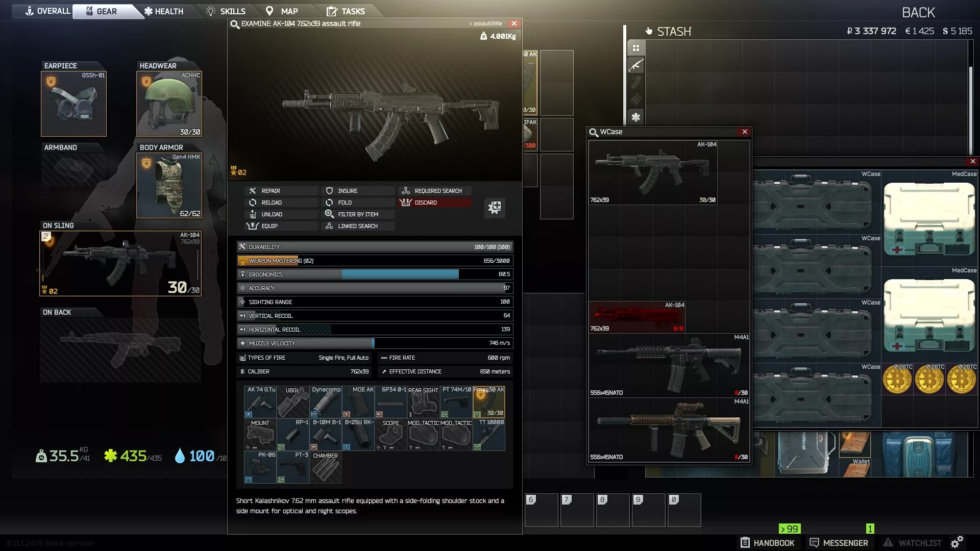Open the Map tab
Viewport: 980px width, 551px height.
282,11
